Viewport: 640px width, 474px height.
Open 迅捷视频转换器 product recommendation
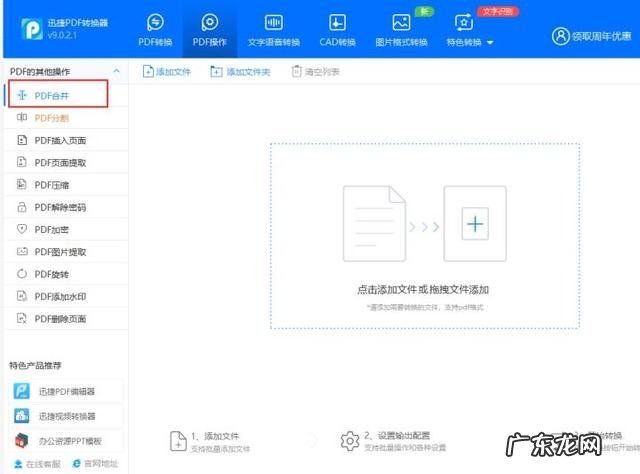(x=66, y=416)
